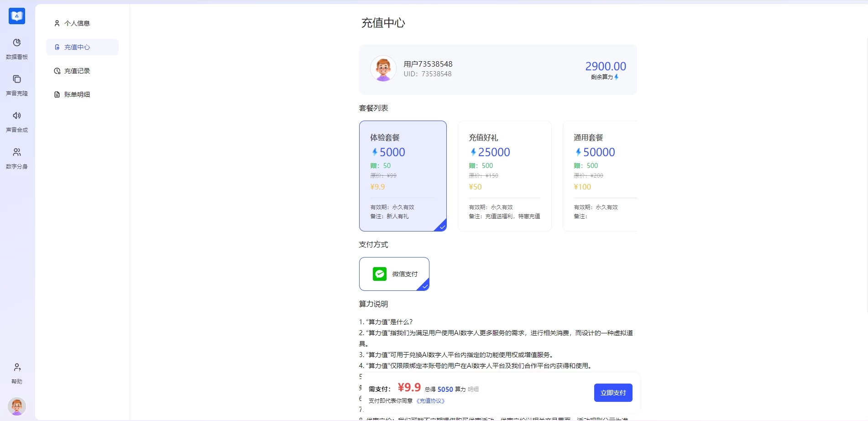Select the 体验套餐 5000 package card

click(x=403, y=176)
